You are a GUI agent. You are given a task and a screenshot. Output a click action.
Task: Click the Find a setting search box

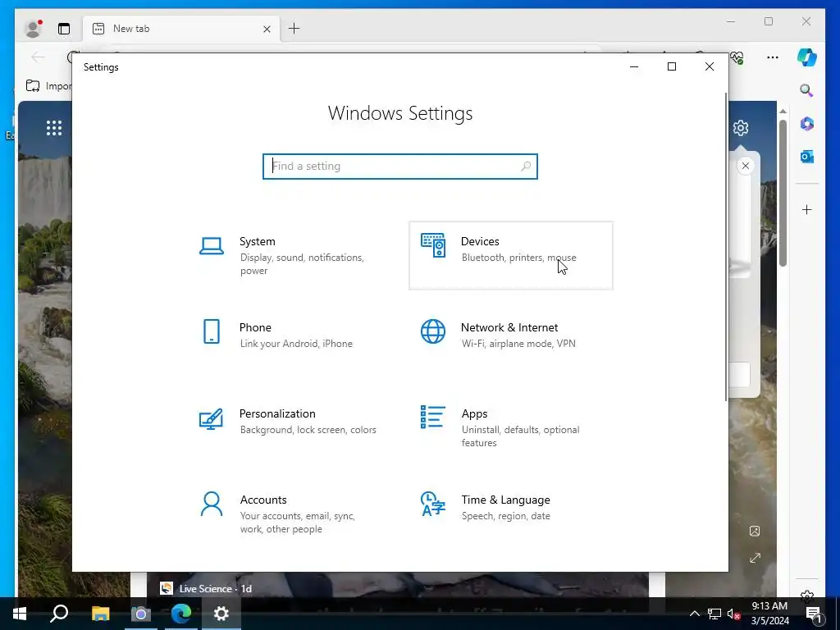[400, 166]
